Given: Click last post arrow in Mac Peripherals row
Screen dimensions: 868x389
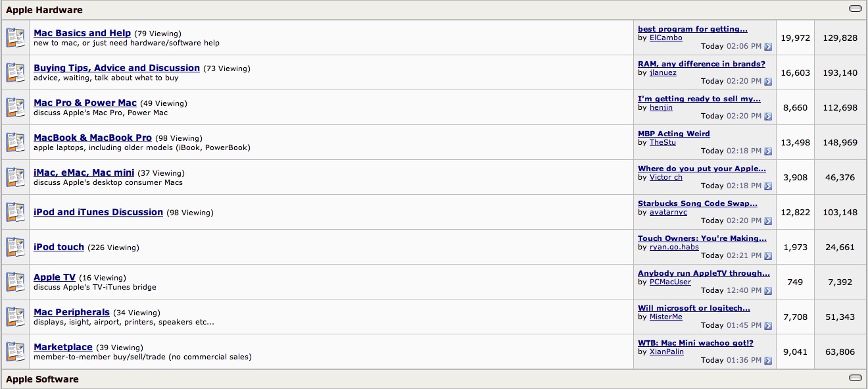Looking at the screenshot, I should (768, 325).
